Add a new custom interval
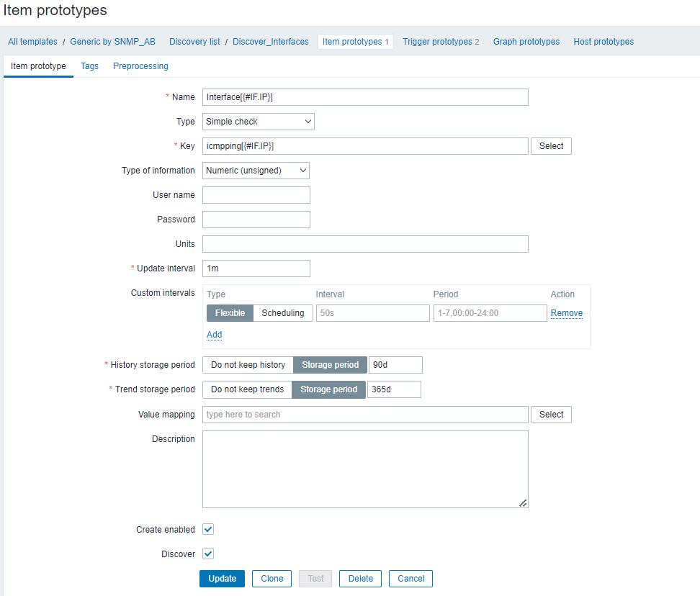The width and height of the screenshot is (700, 596). tap(214, 335)
